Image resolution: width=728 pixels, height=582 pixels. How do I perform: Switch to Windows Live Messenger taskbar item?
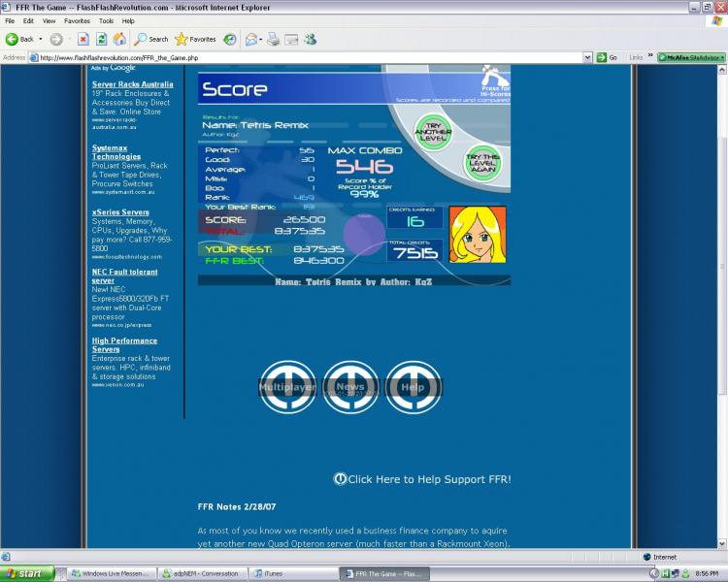pos(110,573)
